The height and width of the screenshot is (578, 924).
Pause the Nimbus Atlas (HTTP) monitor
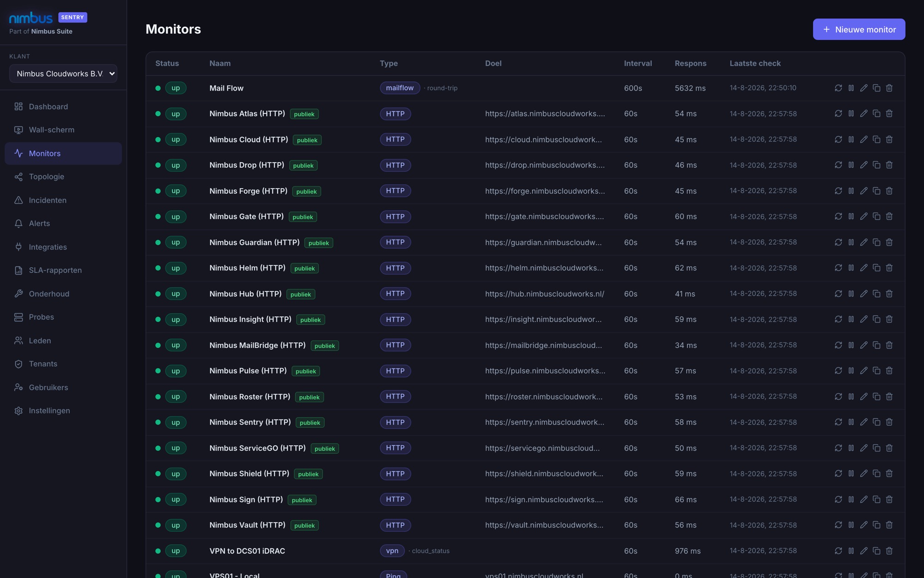851,114
